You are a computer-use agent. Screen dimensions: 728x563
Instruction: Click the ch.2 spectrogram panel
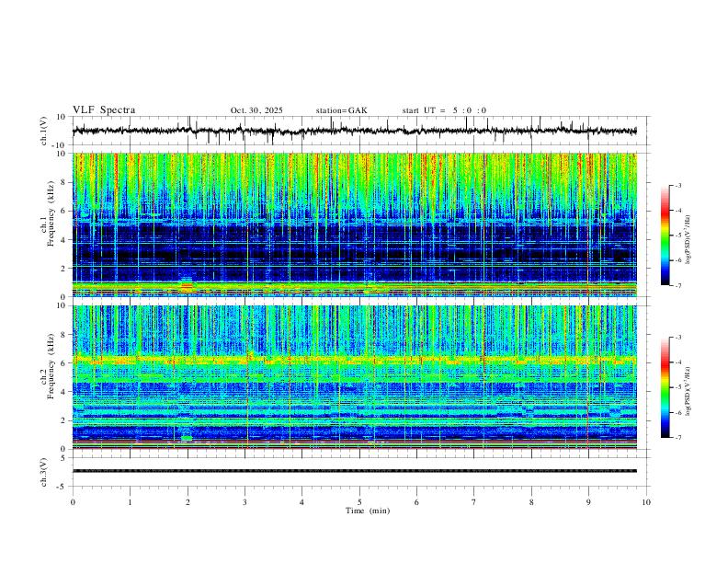[x=355, y=377]
